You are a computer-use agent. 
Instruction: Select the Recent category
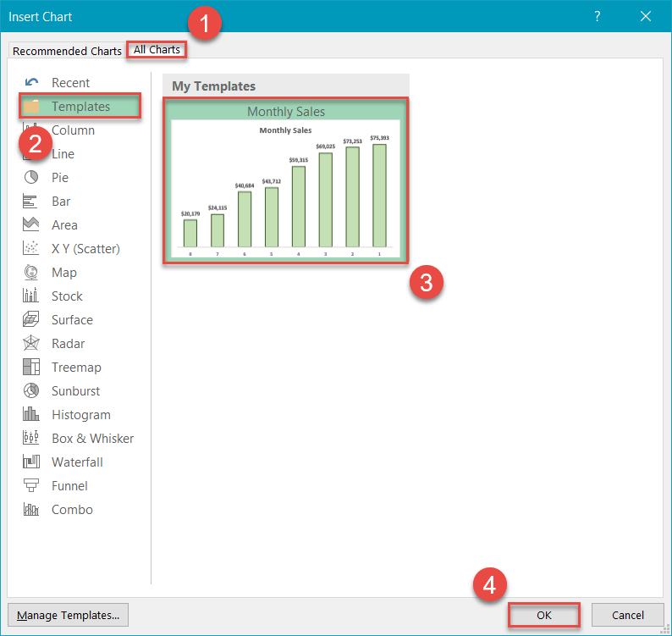[70, 82]
